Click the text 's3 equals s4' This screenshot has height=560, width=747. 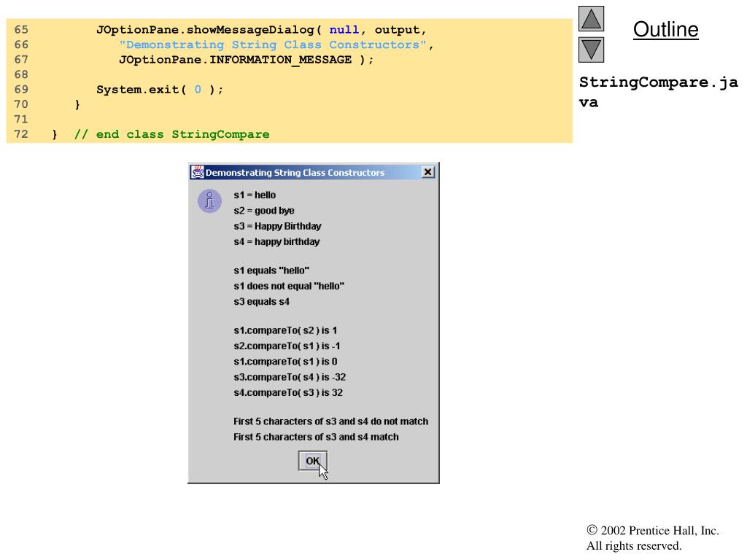click(261, 302)
